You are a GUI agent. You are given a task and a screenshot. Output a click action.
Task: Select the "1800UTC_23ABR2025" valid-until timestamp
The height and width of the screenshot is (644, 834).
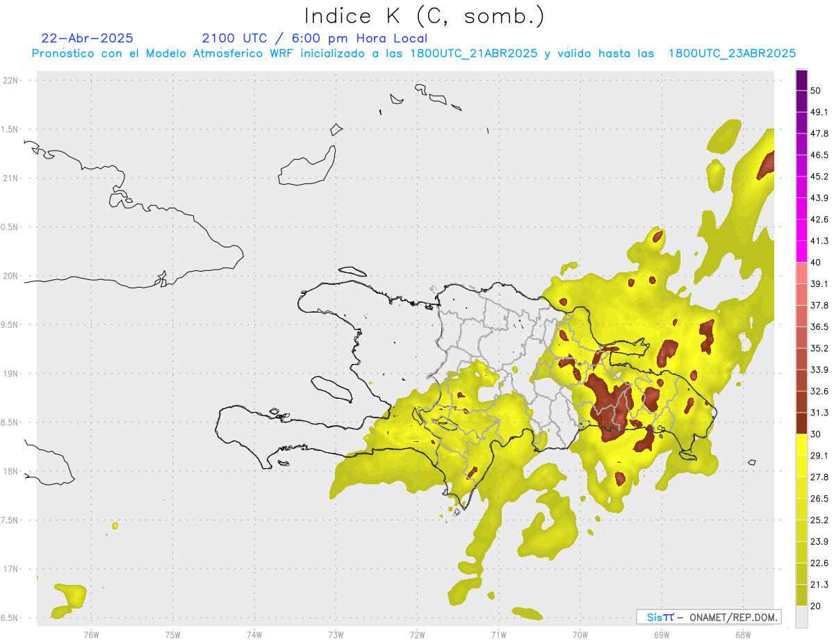(x=732, y=53)
